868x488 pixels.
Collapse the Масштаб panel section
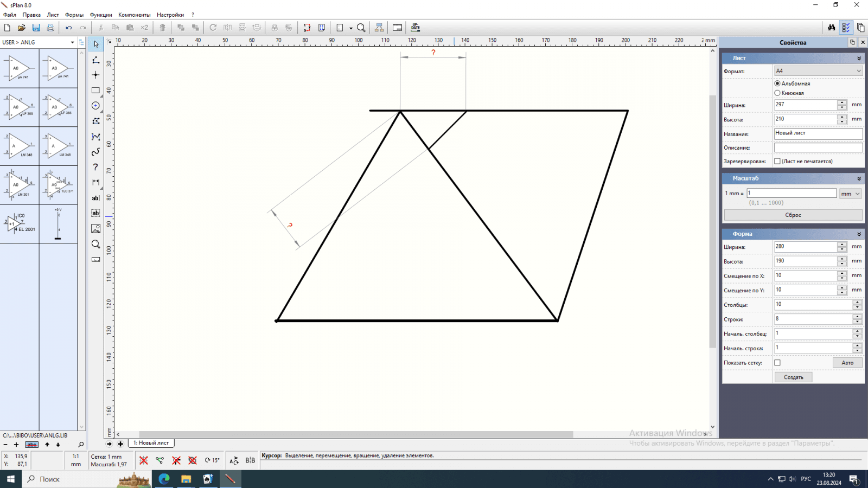click(x=859, y=178)
